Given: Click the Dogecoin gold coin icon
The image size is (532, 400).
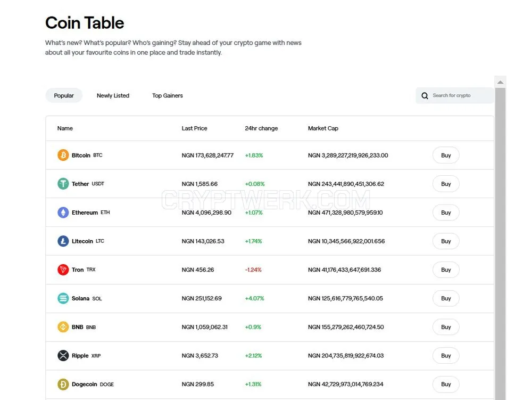Looking at the screenshot, I should [x=63, y=385].
